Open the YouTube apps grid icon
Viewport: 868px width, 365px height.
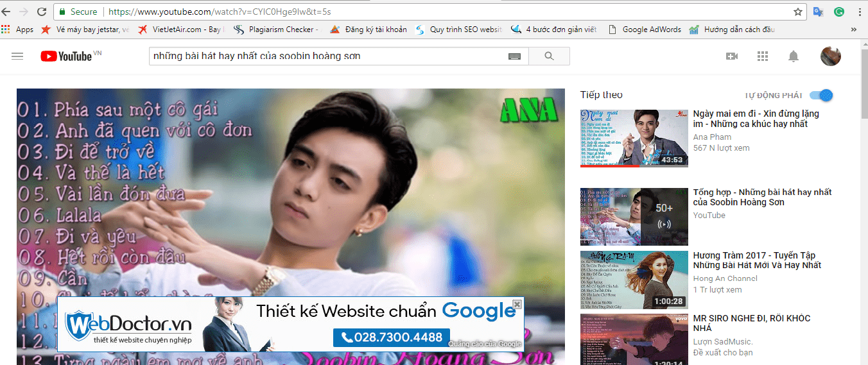point(763,56)
